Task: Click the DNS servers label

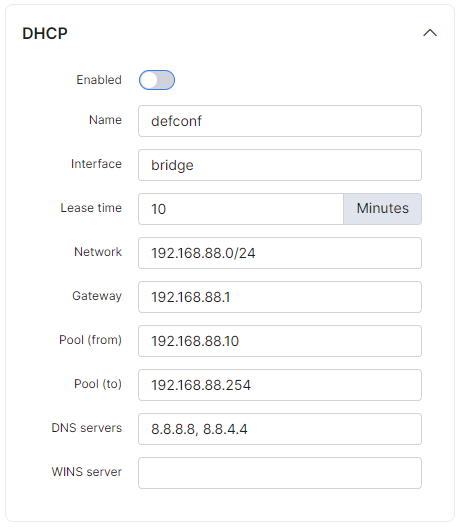Action: point(87,428)
